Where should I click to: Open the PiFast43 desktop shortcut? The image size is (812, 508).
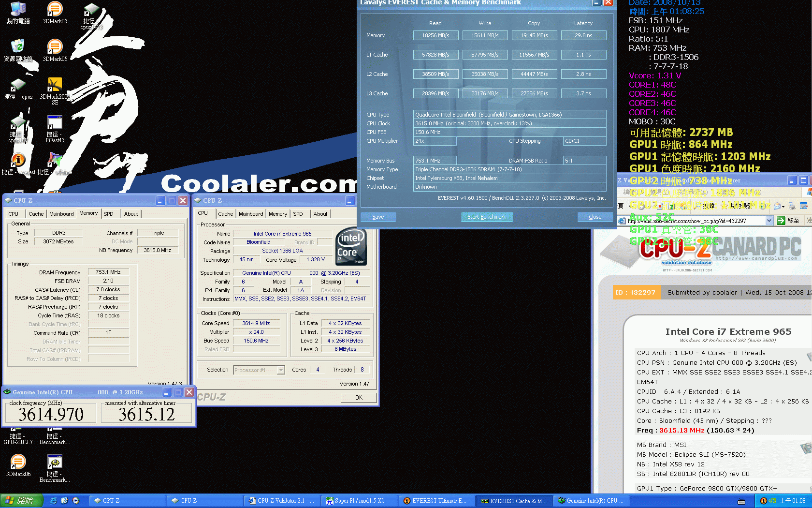click(55, 129)
